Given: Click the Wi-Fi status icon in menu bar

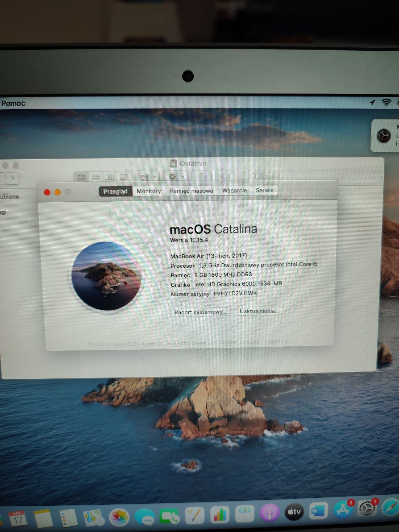Looking at the screenshot, I should pos(386,102).
